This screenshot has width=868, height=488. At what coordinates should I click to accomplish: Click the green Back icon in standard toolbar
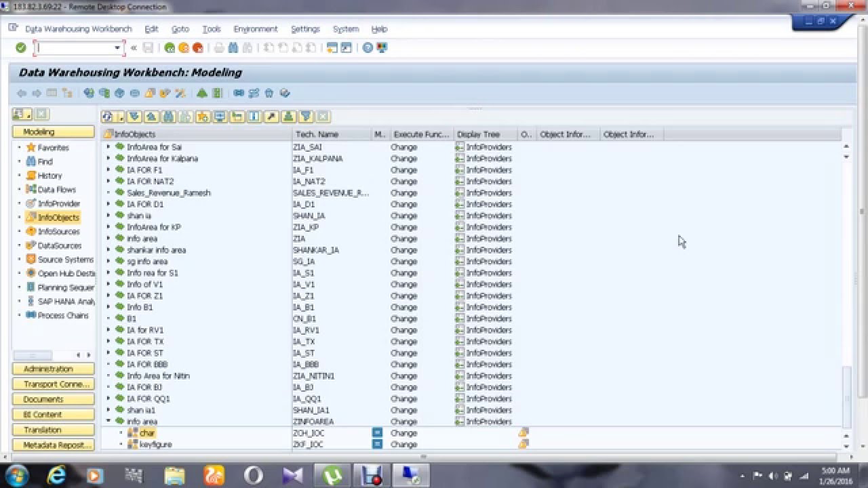[170, 47]
